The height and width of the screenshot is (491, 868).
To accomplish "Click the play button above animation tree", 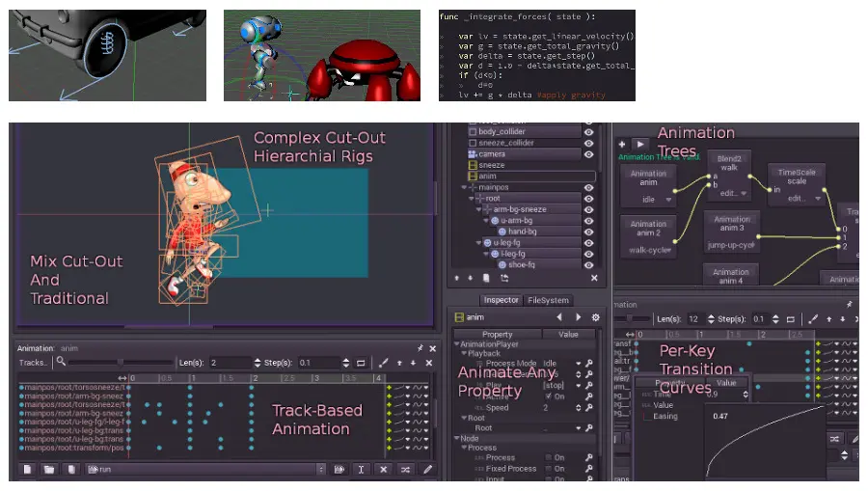I will (x=639, y=144).
